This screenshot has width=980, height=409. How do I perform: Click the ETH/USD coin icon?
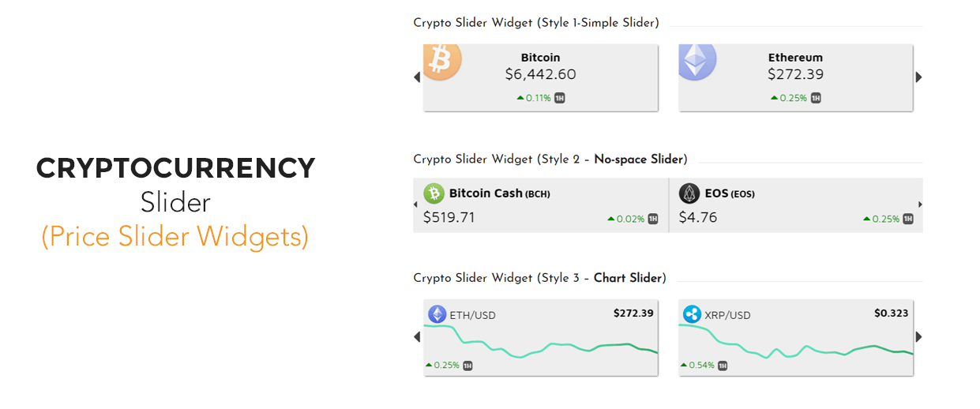437,314
